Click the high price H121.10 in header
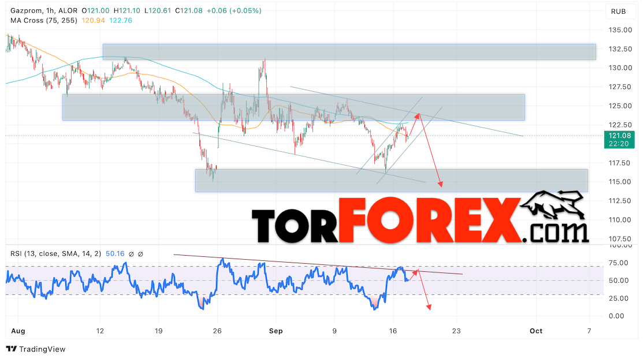This screenshot has width=644, height=359. click(127, 10)
